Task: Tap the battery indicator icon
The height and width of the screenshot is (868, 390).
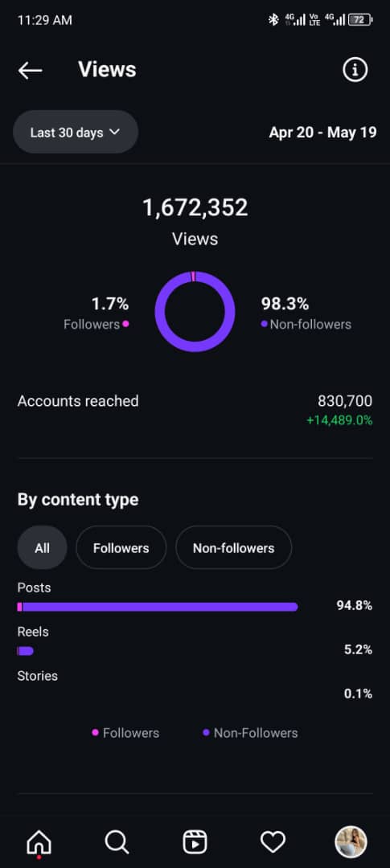Action: pyautogui.click(x=360, y=20)
